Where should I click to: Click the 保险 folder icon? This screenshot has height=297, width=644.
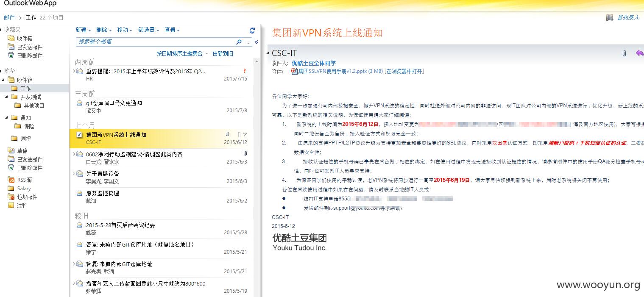(18, 126)
